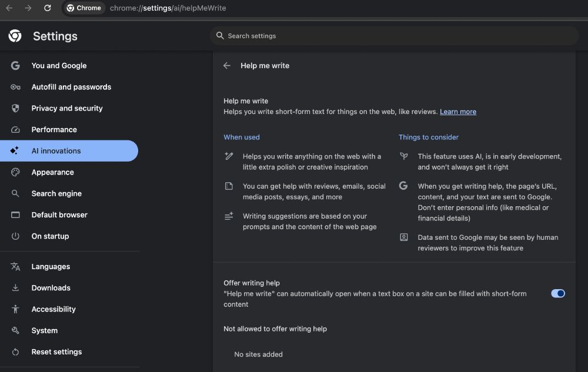This screenshot has width=588, height=372.
Task: Open the Learn more link
Action: (x=458, y=112)
